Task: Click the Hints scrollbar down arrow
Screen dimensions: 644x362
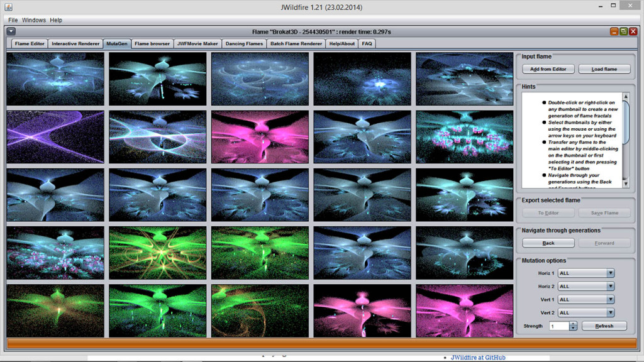Action: click(x=626, y=184)
